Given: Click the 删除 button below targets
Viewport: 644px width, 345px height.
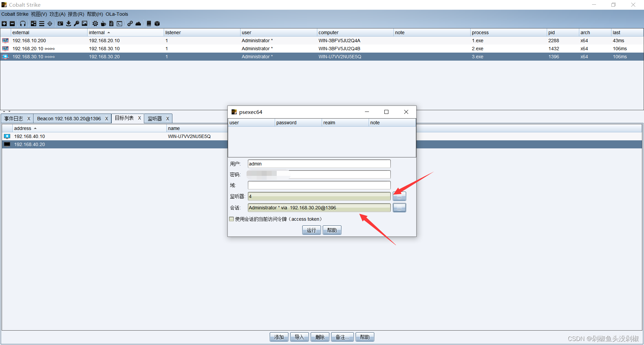Looking at the screenshot, I should click(320, 337).
